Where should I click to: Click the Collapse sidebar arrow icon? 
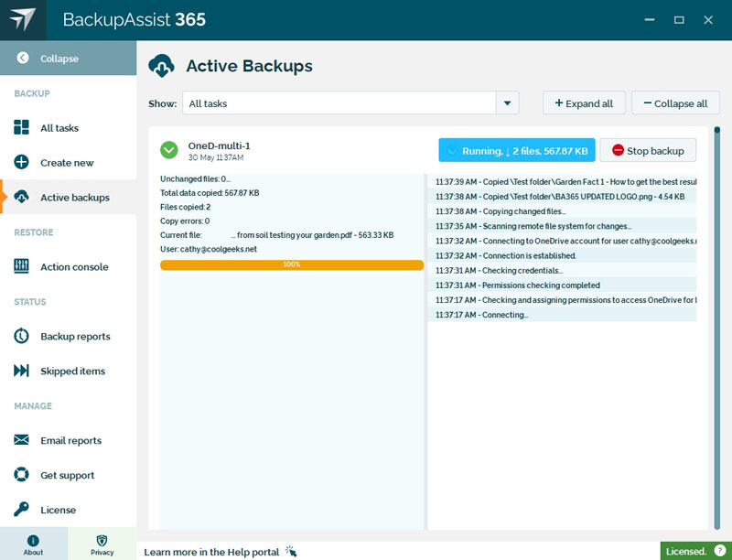22,58
